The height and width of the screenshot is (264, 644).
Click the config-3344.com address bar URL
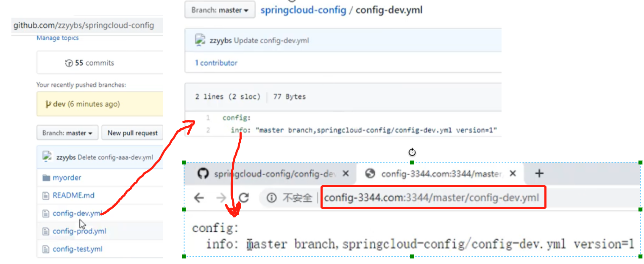(x=432, y=197)
